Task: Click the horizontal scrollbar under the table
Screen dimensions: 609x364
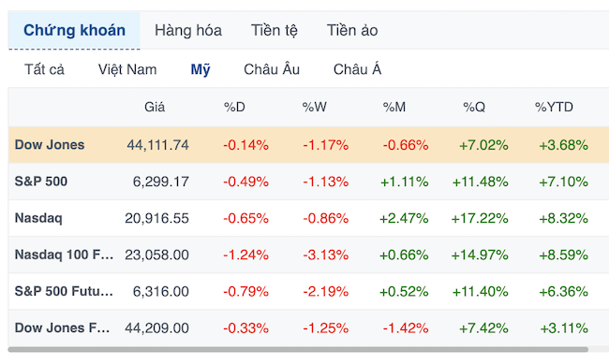Action: point(298,349)
